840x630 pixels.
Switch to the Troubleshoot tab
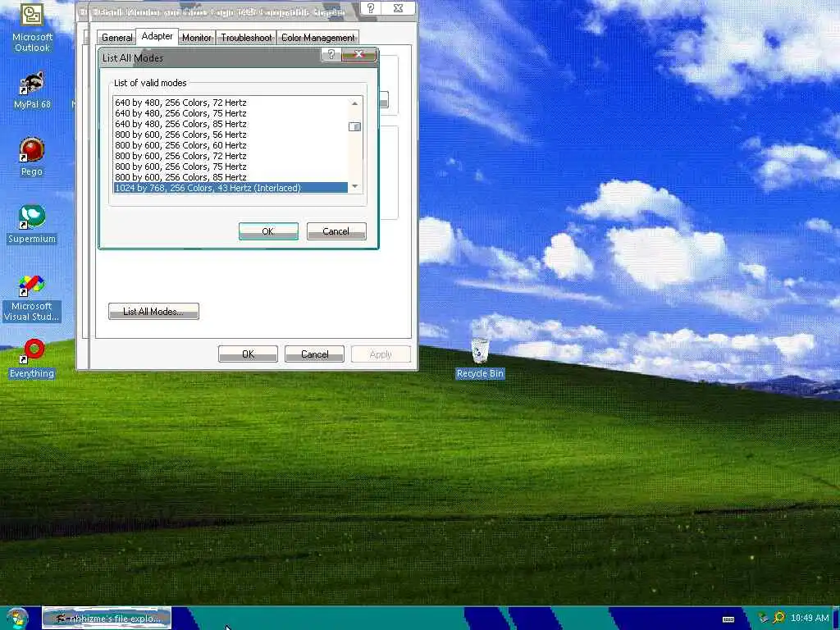[246, 38]
